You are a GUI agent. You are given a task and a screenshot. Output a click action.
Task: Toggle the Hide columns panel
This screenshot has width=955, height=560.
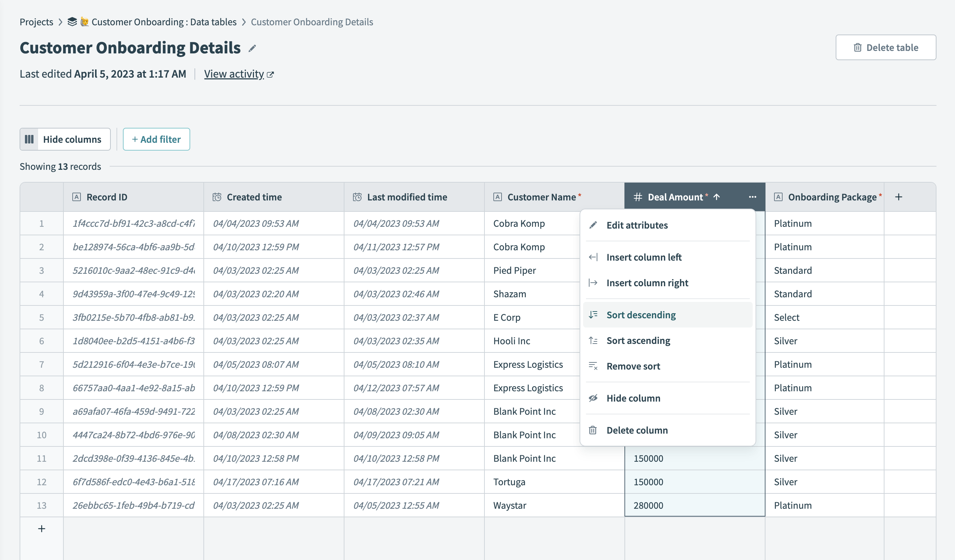click(x=65, y=139)
